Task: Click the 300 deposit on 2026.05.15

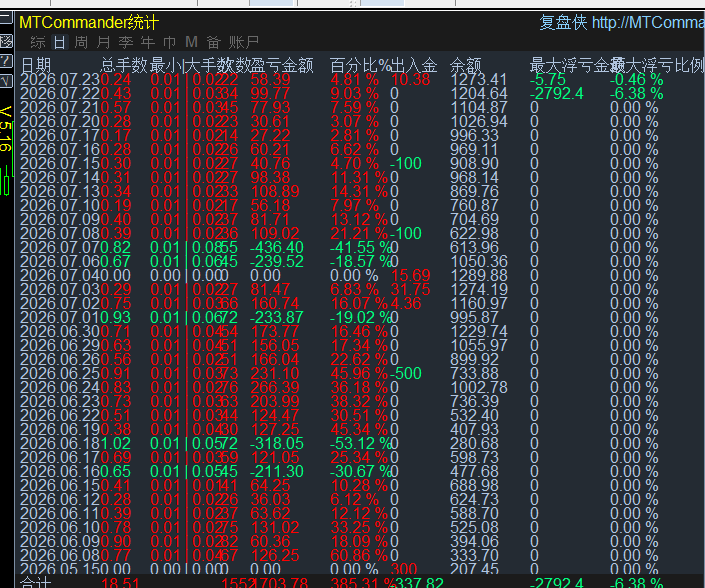Action: (404, 569)
